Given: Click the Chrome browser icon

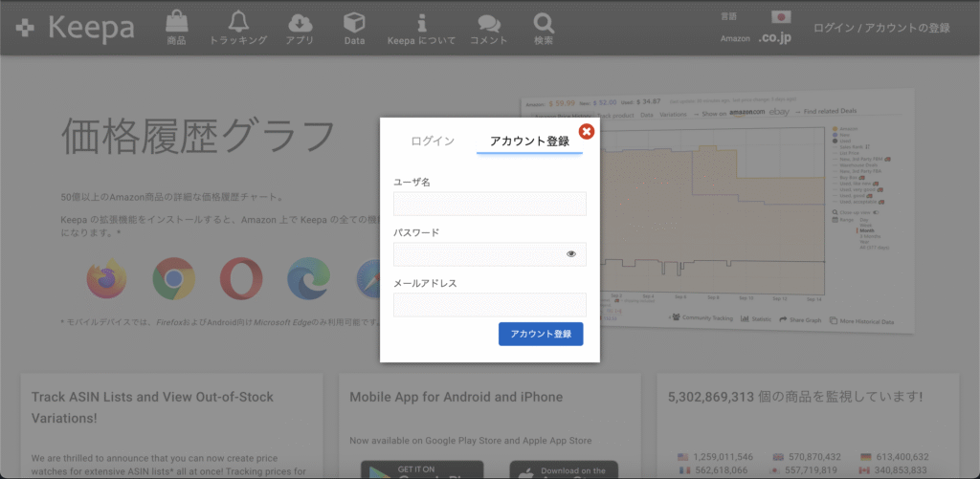Looking at the screenshot, I should (x=174, y=278).
